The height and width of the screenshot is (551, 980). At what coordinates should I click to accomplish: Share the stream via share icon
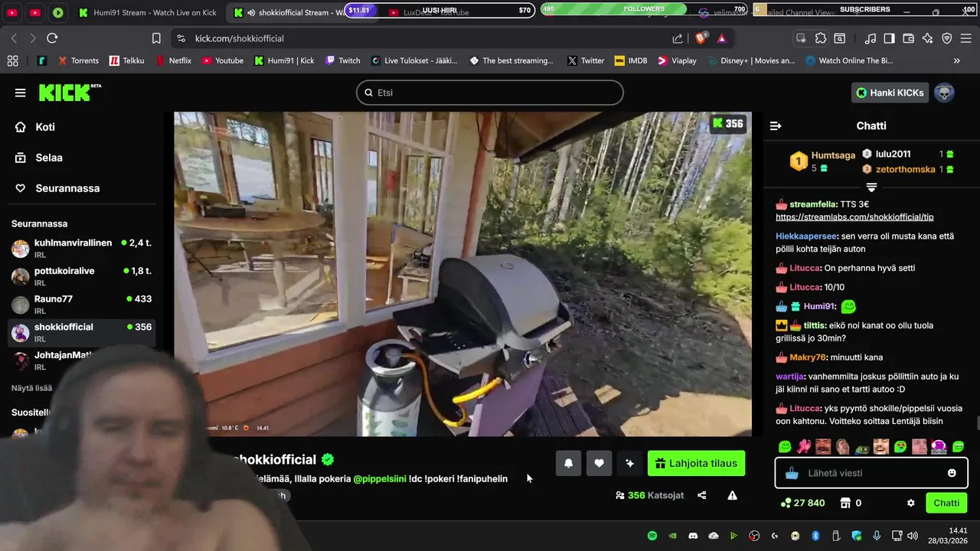click(x=701, y=495)
